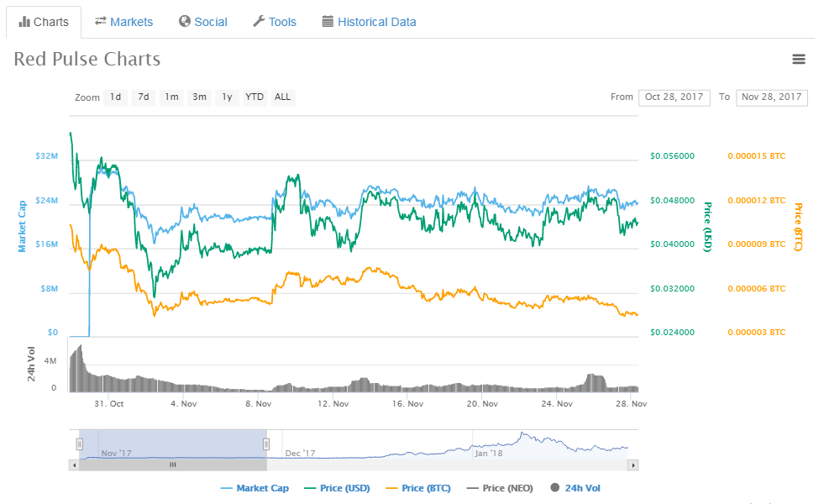The width and height of the screenshot is (824, 504).
Task: Click the Social tab globe icon
Action: point(185,22)
